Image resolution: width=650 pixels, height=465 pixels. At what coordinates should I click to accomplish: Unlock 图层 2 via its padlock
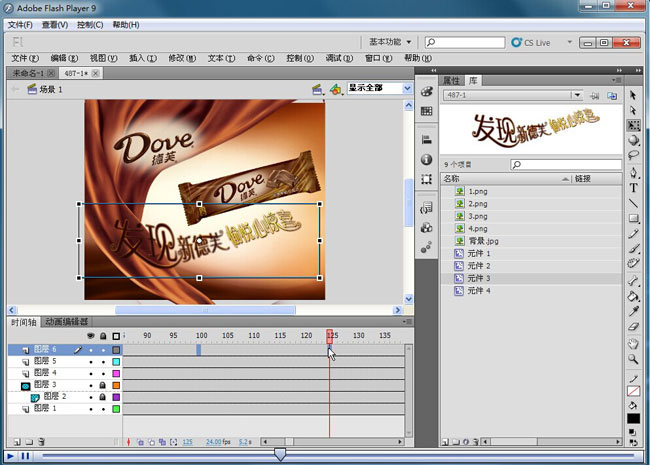(x=103, y=397)
